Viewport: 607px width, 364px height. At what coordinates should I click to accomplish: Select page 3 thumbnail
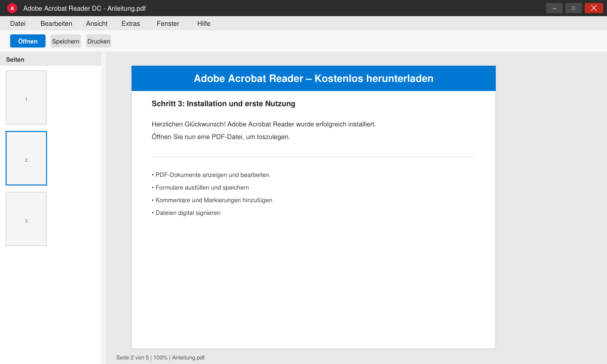(26, 219)
